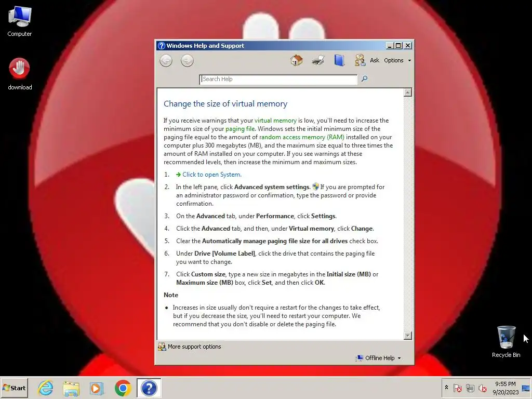
Task: Click the 'Custom size' text in step 7
Action: [208, 274]
